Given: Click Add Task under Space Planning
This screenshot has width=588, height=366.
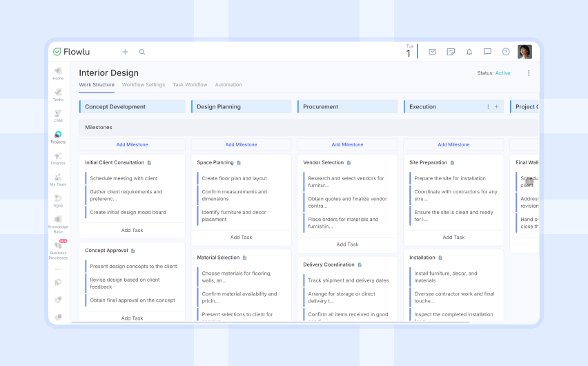Looking at the screenshot, I should tap(241, 238).
